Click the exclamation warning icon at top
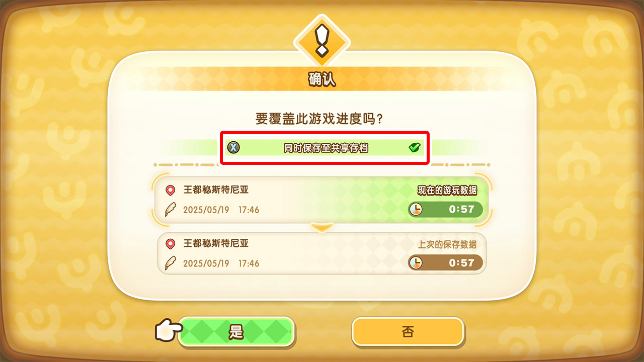The height and width of the screenshot is (362, 644). pos(321,41)
